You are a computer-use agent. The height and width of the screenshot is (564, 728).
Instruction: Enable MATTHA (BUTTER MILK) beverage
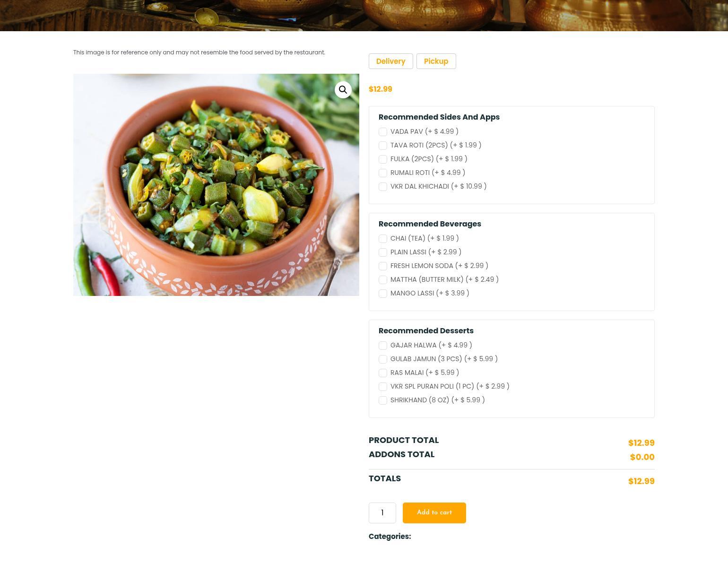(x=383, y=280)
